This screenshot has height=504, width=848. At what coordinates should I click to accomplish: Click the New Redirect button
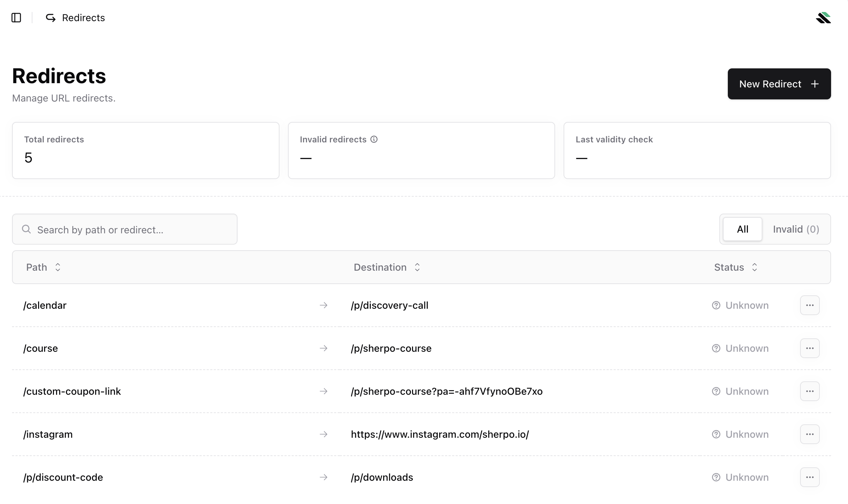tap(779, 84)
